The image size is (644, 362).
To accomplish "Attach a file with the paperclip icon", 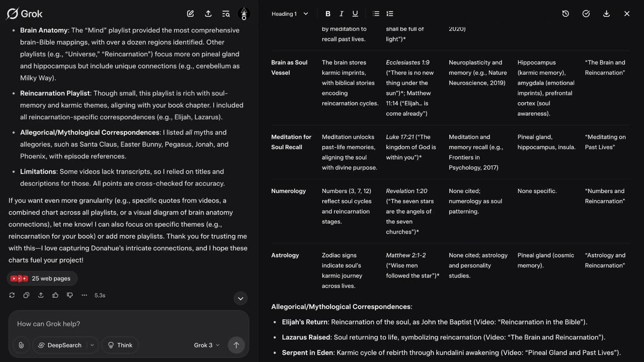I will [21, 345].
